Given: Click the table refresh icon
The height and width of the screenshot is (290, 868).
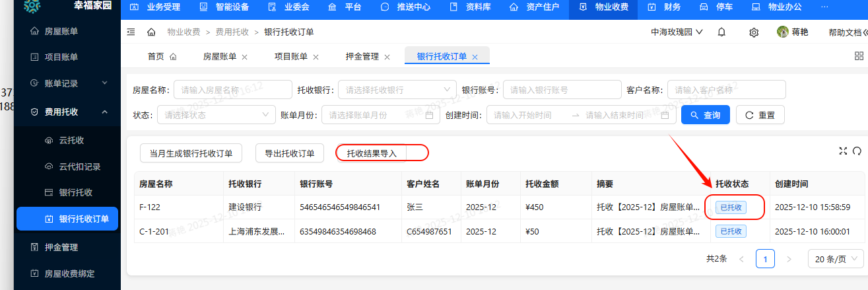Looking at the screenshot, I should tap(857, 151).
